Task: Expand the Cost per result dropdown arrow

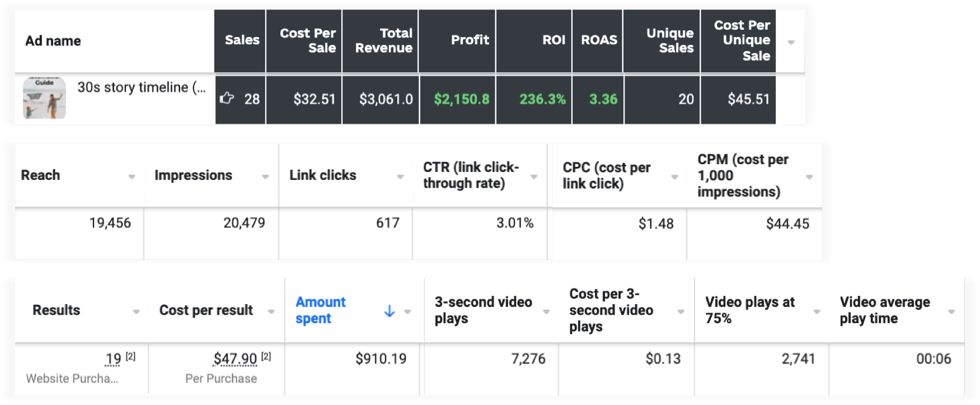Action: click(x=271, y=312)
